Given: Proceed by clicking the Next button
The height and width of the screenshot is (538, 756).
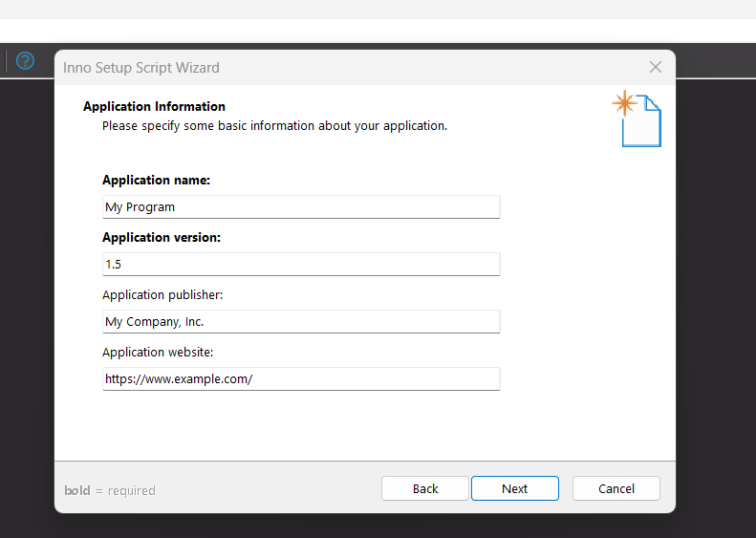Looking at the screenshot, I should [x=514, y=488].
